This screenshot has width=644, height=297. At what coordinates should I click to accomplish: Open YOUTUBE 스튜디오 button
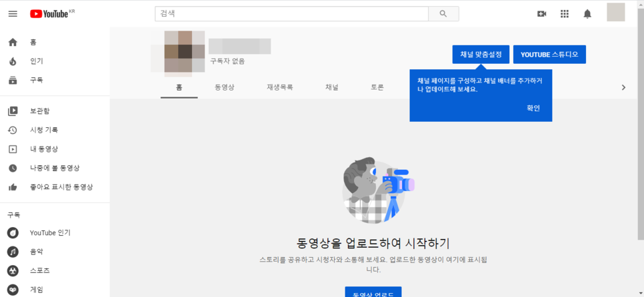(x=549, y=54)
